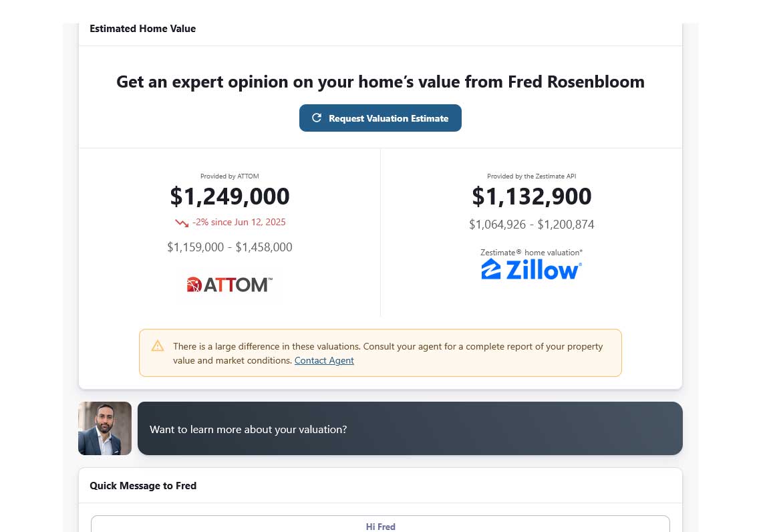Image resolution: width=767 pixels, height=532 pixels.
Task: Click the warning triangle icon in the alert
Action: point(158,346)
